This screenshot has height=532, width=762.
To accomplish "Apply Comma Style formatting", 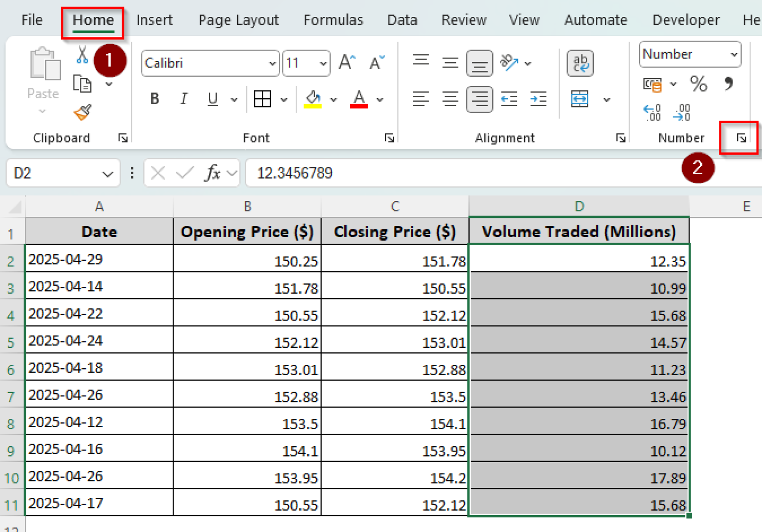I will (x=729, y=84).
